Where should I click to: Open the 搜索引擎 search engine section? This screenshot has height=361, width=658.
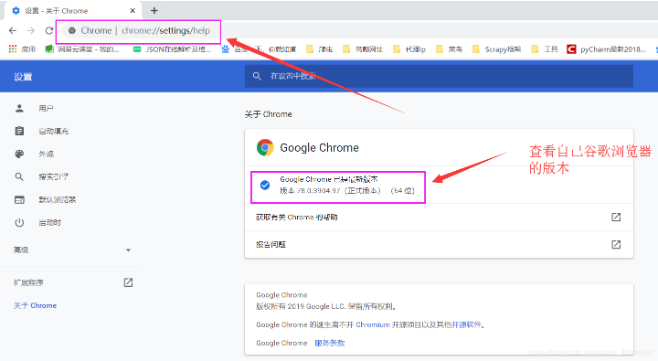pos(54,177)
